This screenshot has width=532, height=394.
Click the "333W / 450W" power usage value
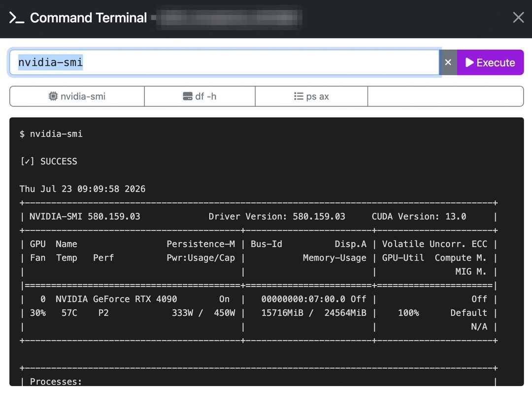tap(203, 313)
